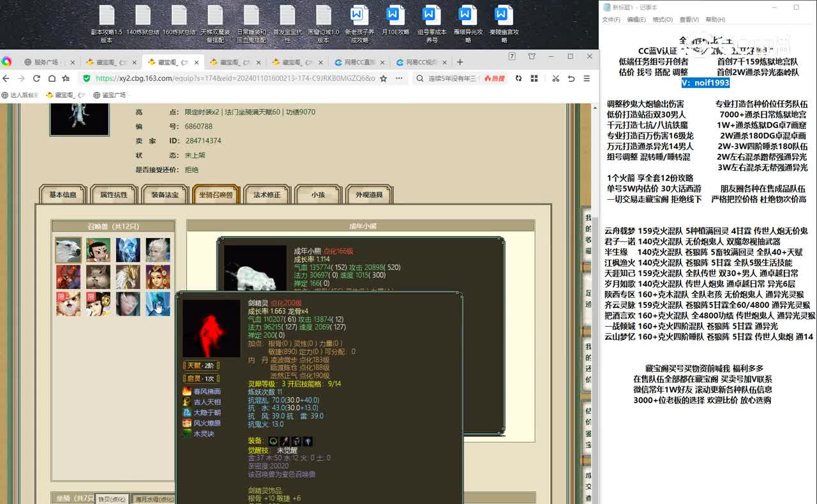
Task: Click the 启灵·1次 badge
Action: click(201, 378)
